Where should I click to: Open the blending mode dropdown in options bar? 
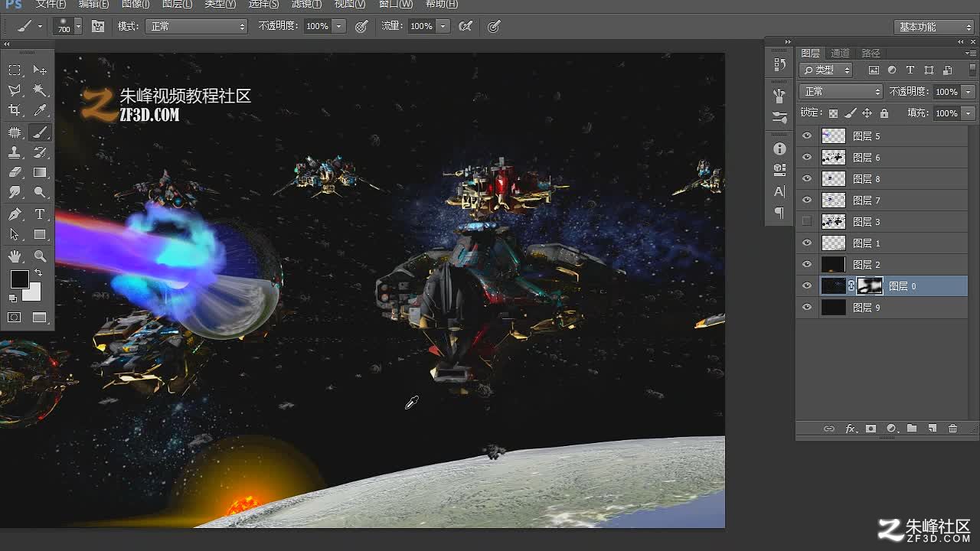(x=196, y=26)
